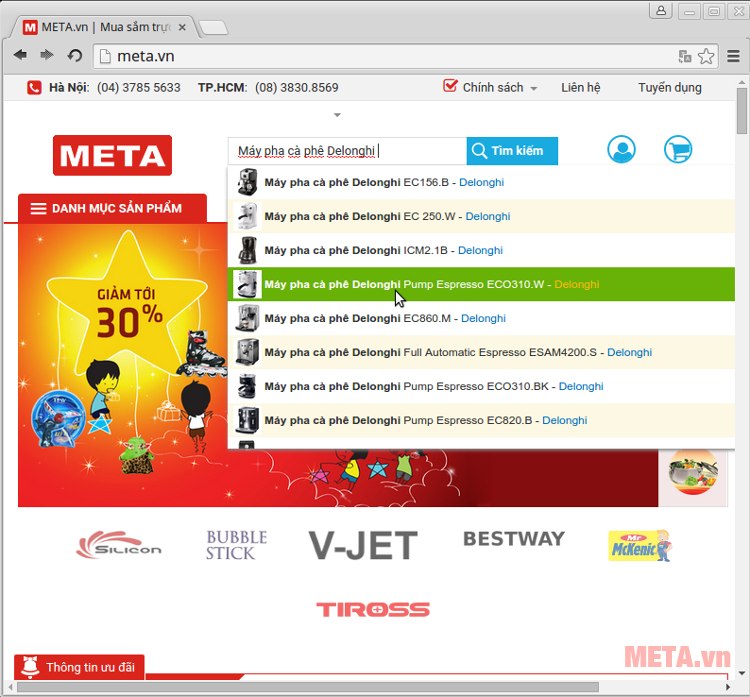Click cookware thumbnail beside banner

pyautogui.click(x=693, y=472)
